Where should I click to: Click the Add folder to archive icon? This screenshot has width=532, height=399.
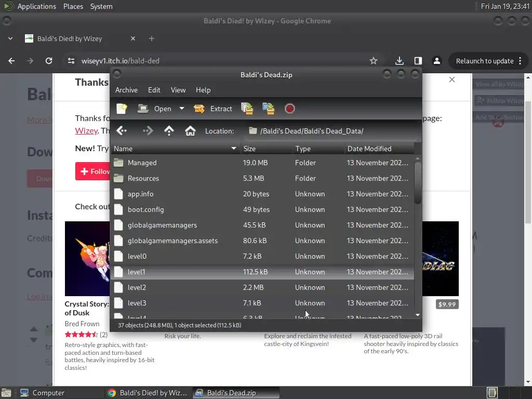tap(269, 109)
